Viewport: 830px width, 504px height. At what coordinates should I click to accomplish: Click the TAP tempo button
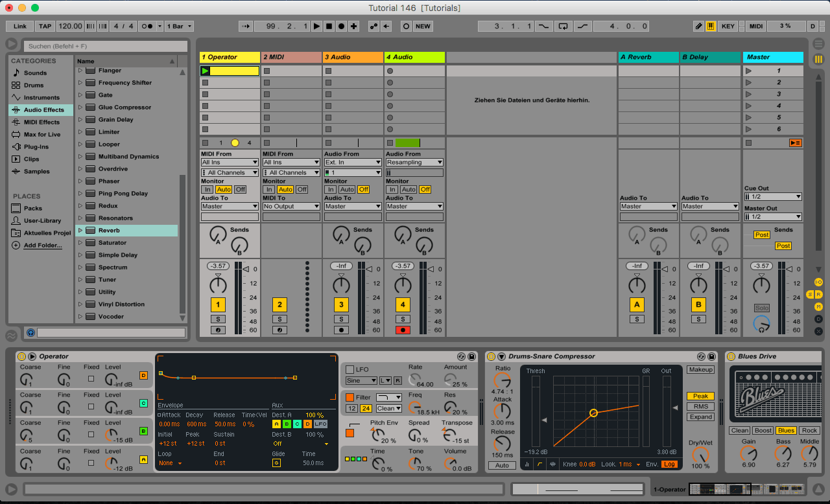tap(45, 27)
